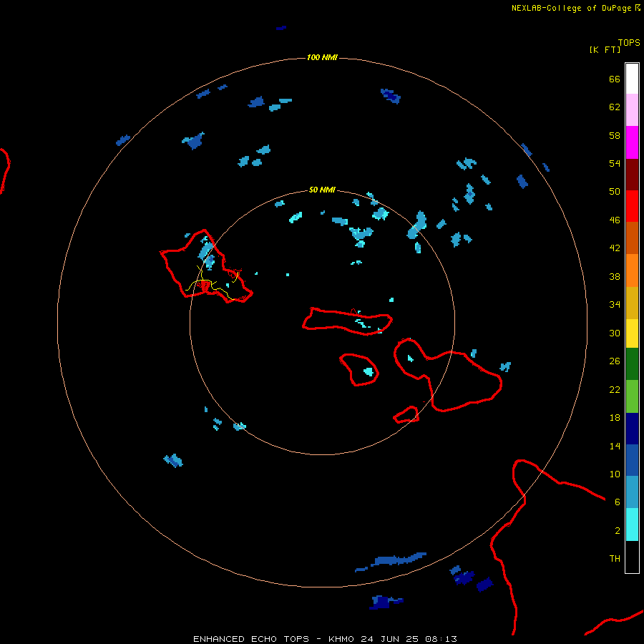Pick the orange swatch between 42 and 38
Image resolution: width=644 pixels, height=644 pixels.
[x=632, y=270]
